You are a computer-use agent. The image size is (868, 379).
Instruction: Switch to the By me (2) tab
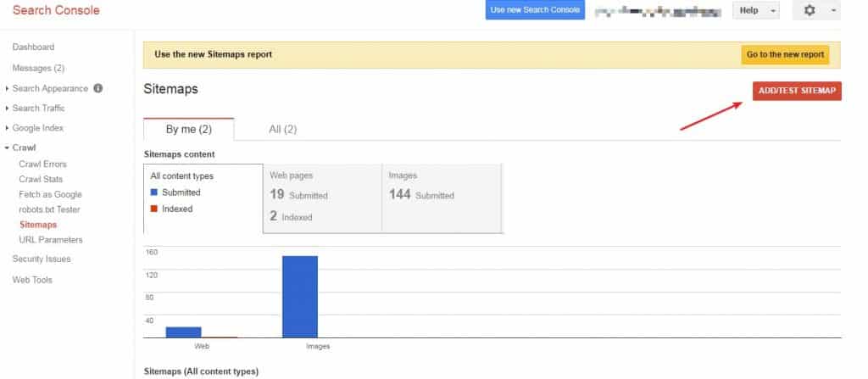coord(189,130)
